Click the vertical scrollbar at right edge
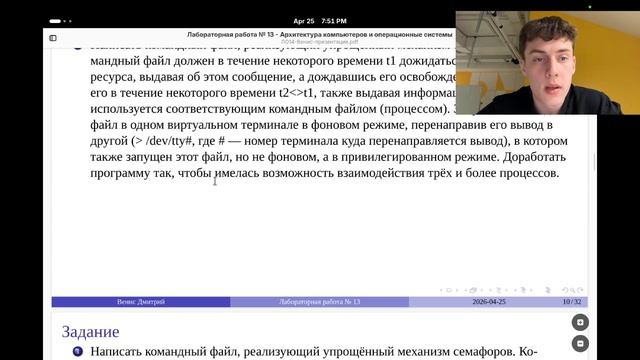640x360 pixels. click(x=594, y=162)
